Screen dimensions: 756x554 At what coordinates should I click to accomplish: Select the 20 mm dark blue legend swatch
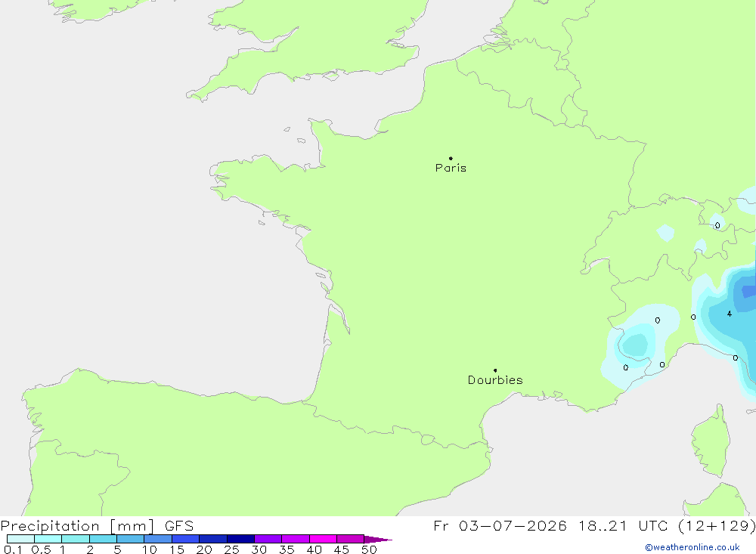[212, 539]
